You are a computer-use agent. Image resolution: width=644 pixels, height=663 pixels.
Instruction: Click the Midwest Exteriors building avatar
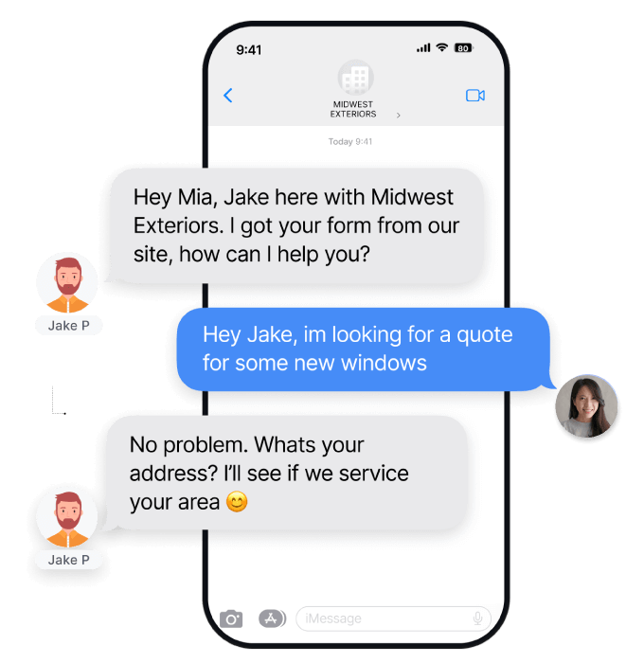[x=355, y=78]
